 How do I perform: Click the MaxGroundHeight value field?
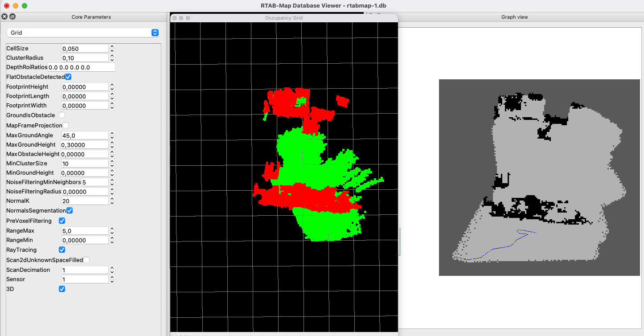click(85, 144)
